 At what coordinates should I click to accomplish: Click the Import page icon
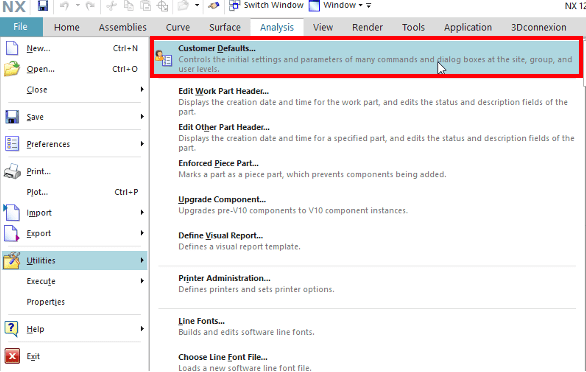(12, 212)
